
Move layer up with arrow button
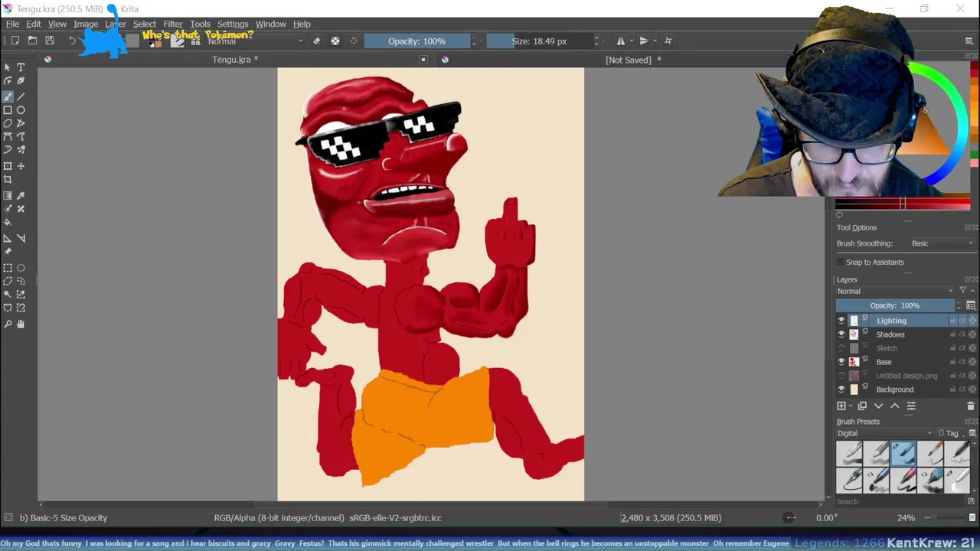[895, 406]
